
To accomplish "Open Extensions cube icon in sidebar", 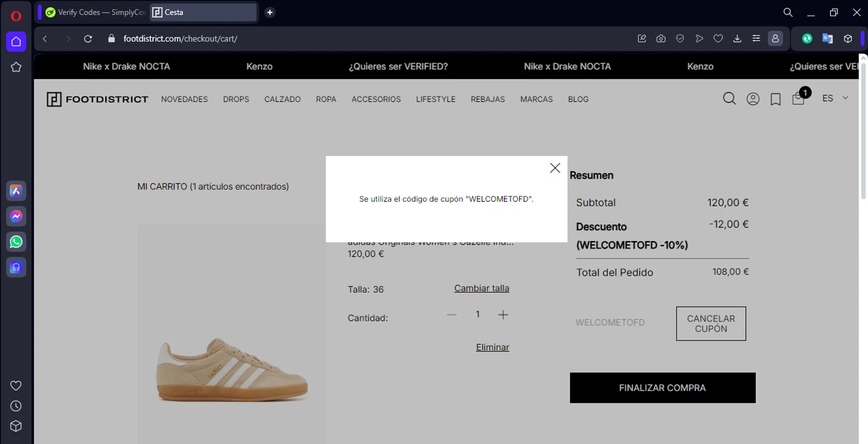I will click(16, 426).
